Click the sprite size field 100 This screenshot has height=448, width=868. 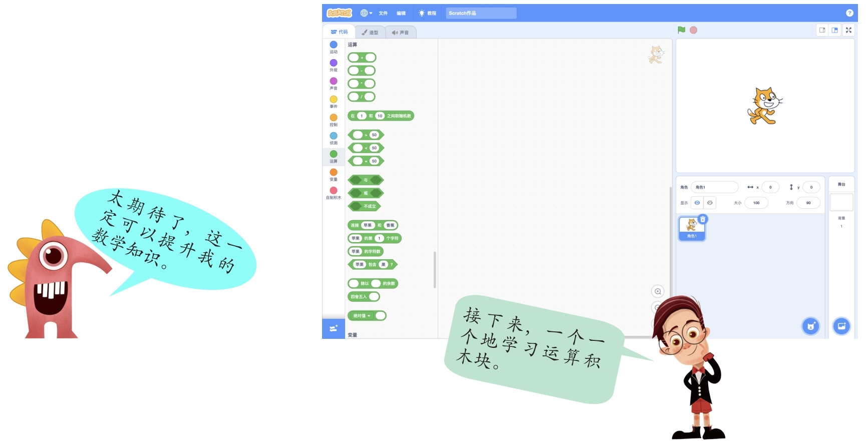(x=756, y=203)
